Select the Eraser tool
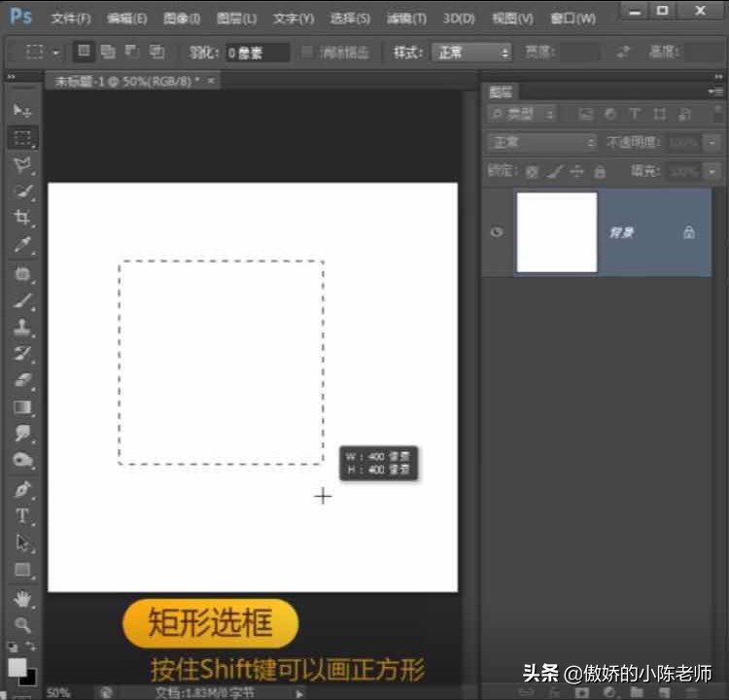The height and width of the screenshot is (700, 729). pyautogui.click(x=21, y=380)
